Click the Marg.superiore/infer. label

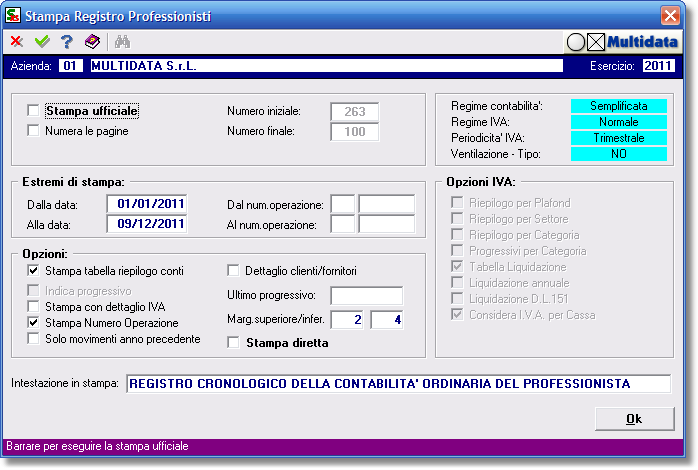point(276,319)
